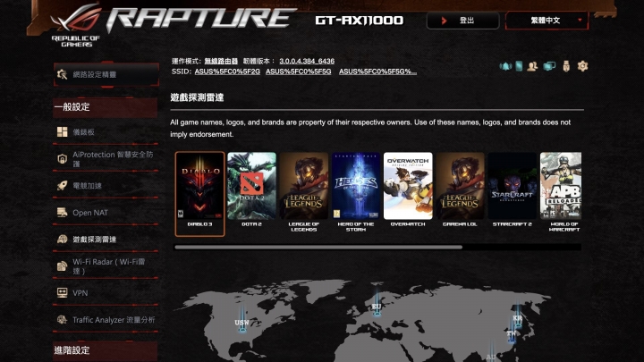Click the USB device status icon
Image resolution: width=644 pixels, height=362 pixels.
click(566, 66)
